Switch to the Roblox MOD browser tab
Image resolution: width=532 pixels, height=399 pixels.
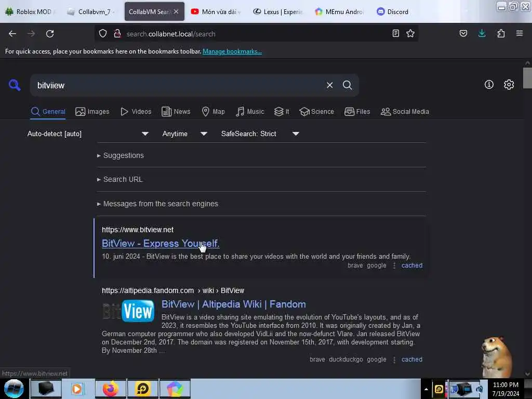click(29, 11)
